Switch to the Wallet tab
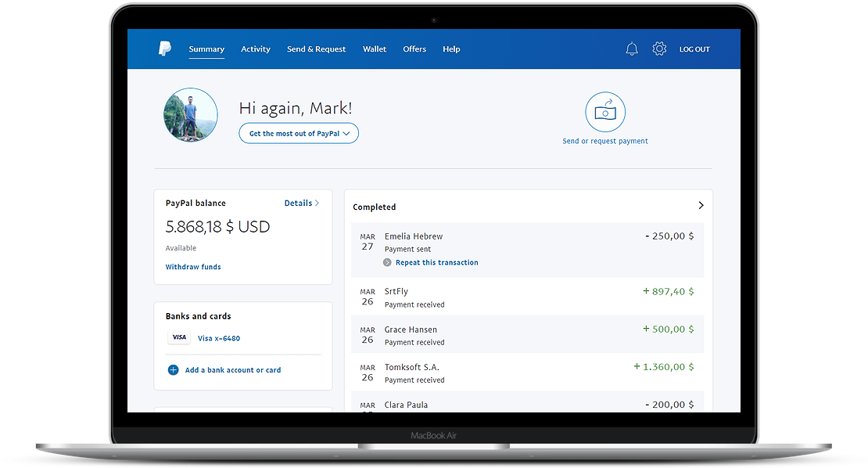This screenshot has width=868, height=468. [x=375, y=49]
